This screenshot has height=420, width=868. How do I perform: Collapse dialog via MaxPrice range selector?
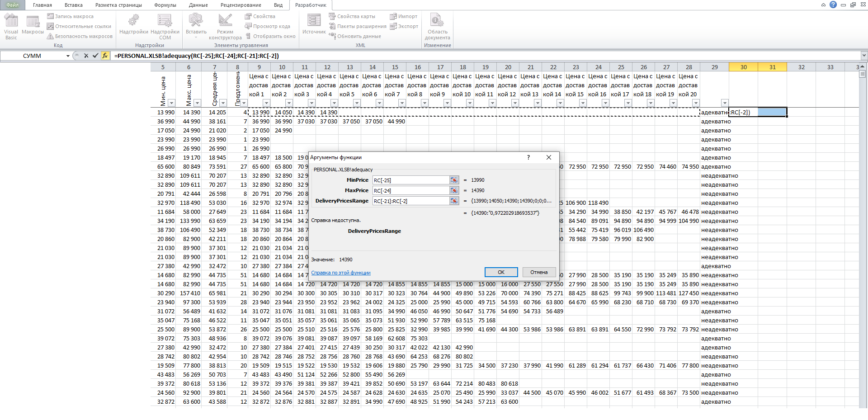454,190
